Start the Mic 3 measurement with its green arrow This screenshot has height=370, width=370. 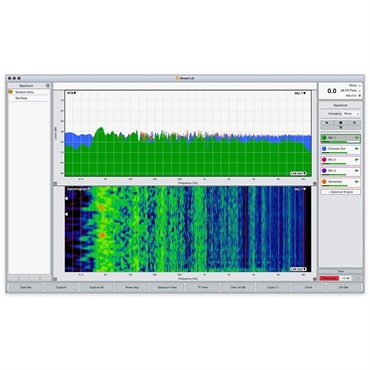357,171
